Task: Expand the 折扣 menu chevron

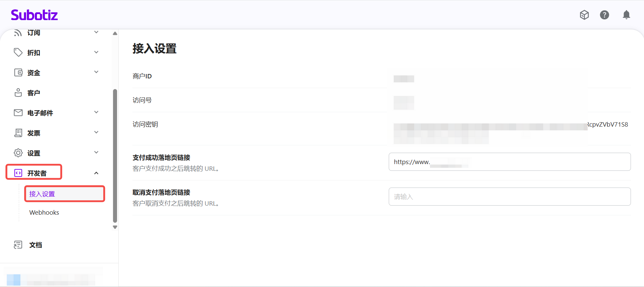Action: [96, 52]
